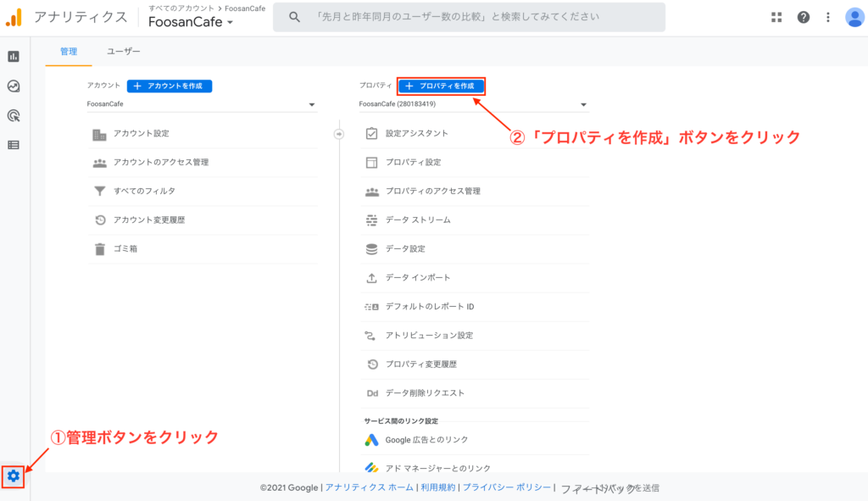The height and width of the screenshot is (501, 868).
Task: Open the Advertising target icon in sidebar
Action: tap(14, 116)
